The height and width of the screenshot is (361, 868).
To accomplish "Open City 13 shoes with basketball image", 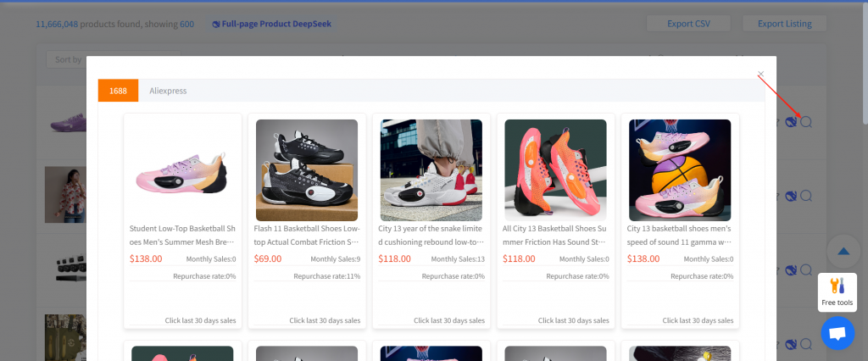I will (x=680, y=170).
